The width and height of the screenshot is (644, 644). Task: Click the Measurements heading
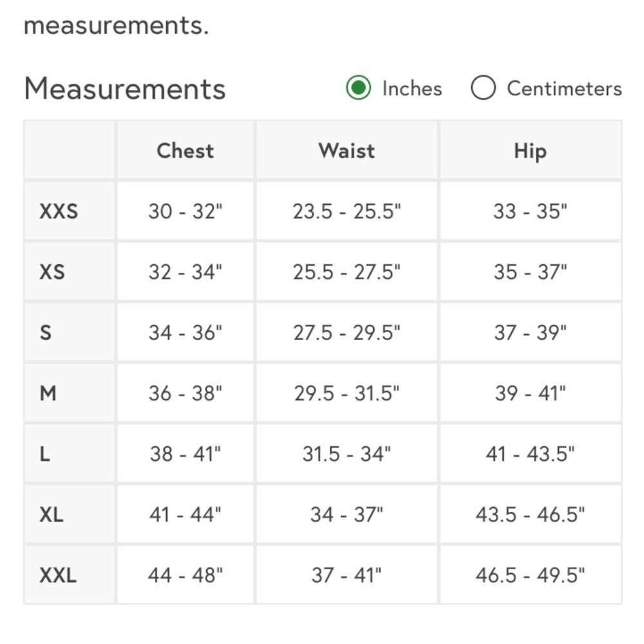point(125,89)
